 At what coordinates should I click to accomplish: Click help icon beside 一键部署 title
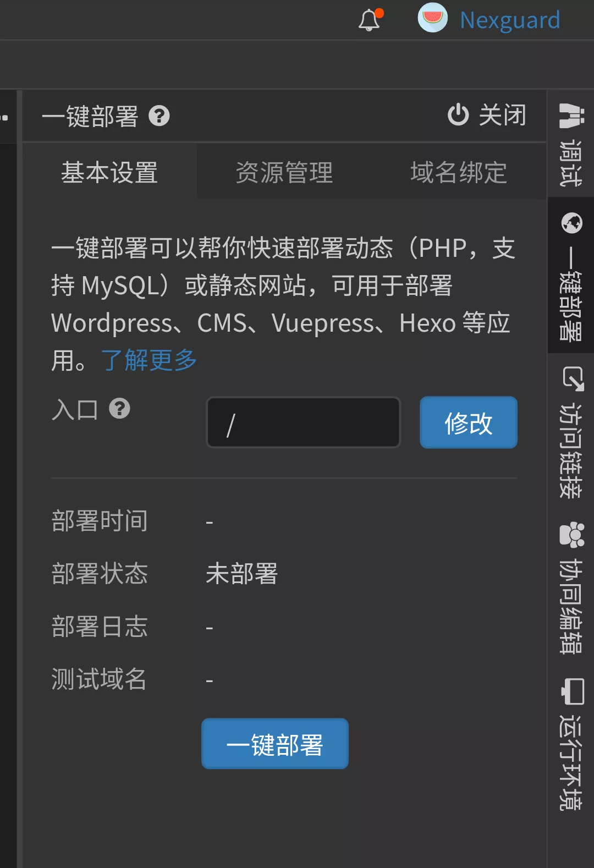coord(159,116)
